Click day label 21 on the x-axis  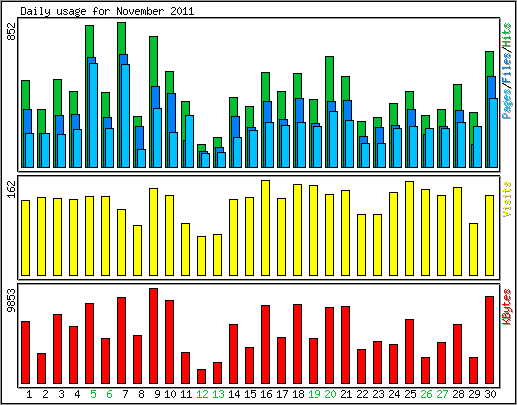(x=346, y=394)
